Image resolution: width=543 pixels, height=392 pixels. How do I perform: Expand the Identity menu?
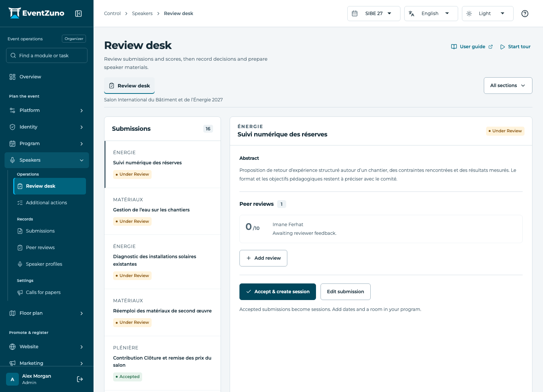coord(47,127)
